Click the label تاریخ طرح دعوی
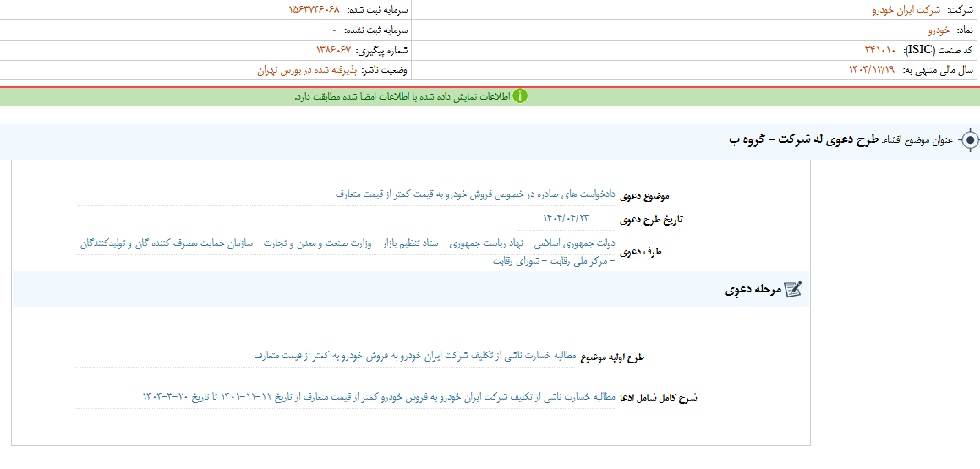980x469 pixels. [652, 220]
